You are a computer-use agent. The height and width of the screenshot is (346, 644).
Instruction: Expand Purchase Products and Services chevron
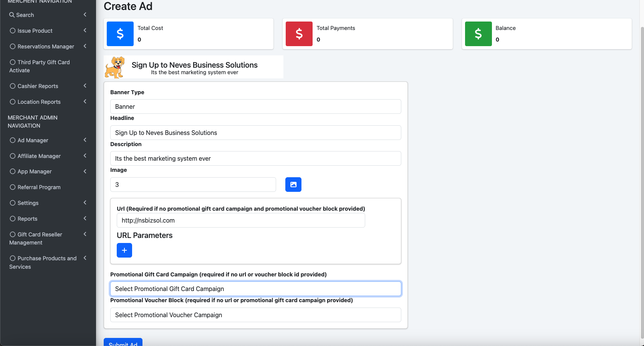(85, 258)
